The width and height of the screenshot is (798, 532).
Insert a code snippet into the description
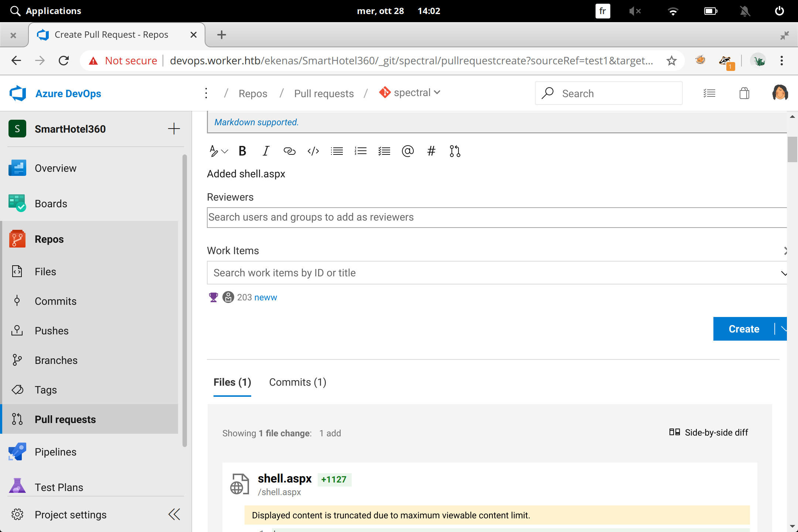click(313, 151)
